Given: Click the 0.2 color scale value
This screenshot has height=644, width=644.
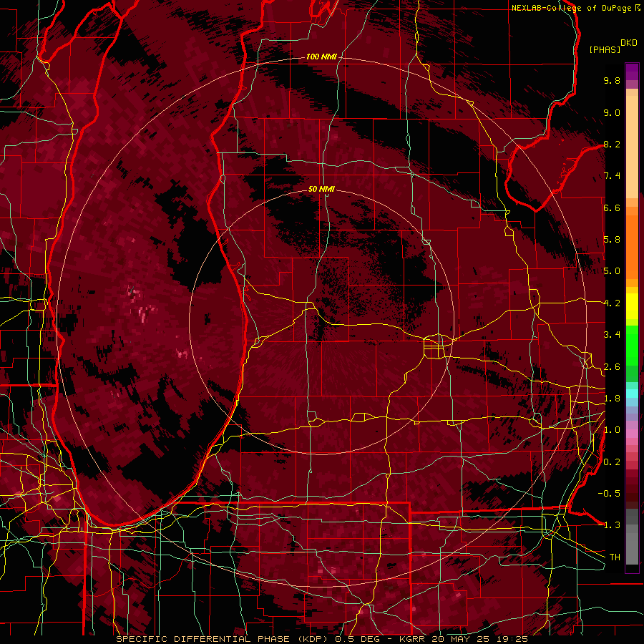Looking at the screenshot, I should [x=612, y=462].
